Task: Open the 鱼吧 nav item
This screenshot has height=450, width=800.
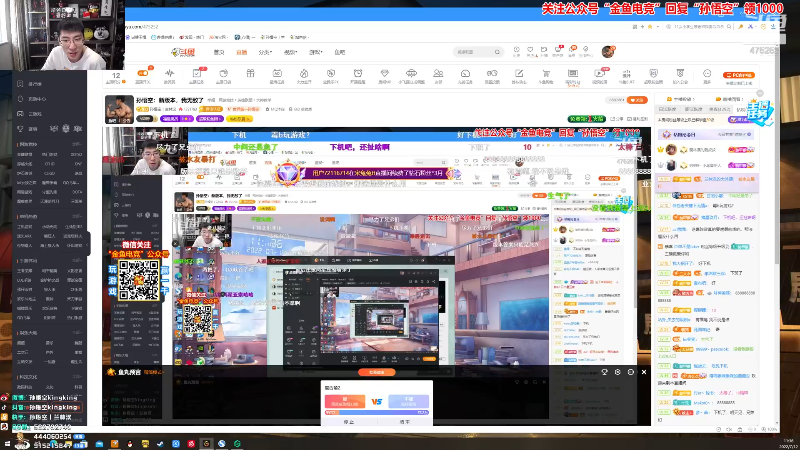Action: [x=339, y=52]
